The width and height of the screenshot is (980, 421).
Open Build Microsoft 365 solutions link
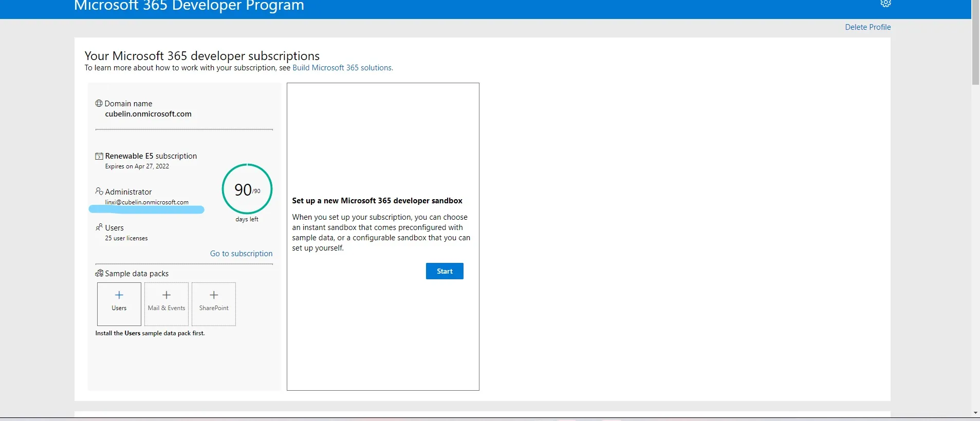[342, 68]
